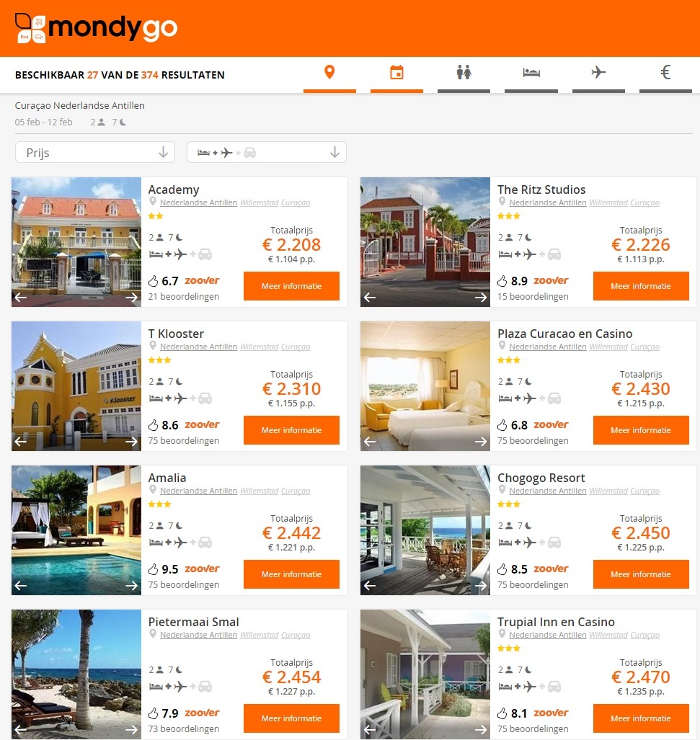Click Meer informatie for Trupial Inn en Casino
700x740 pixels.
pyautogui.click(x=641, y=718)
